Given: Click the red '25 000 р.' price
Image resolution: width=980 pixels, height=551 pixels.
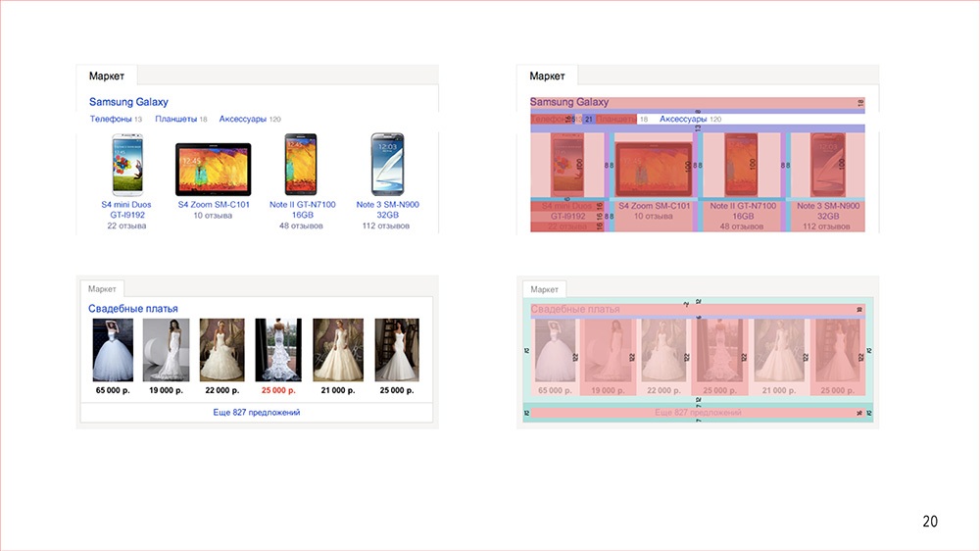Looking at the screenshot, I should pos(278,390).
